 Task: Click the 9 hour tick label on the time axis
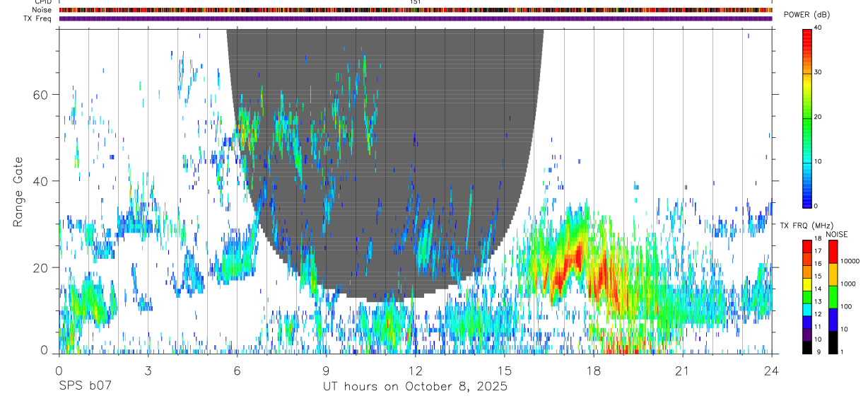tap(326, 371)
